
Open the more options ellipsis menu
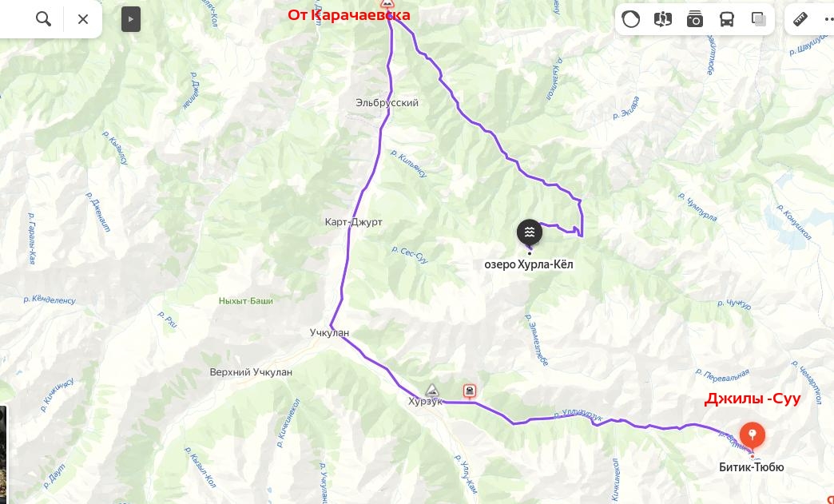tap(829, 19)
